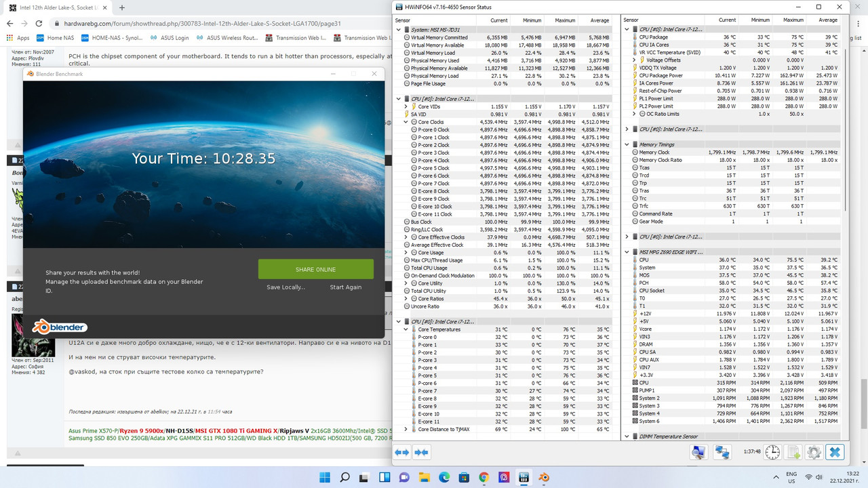Close the Intel 12th Alder Lake-S tab
868x488 pixels.
tap(104, 7)
